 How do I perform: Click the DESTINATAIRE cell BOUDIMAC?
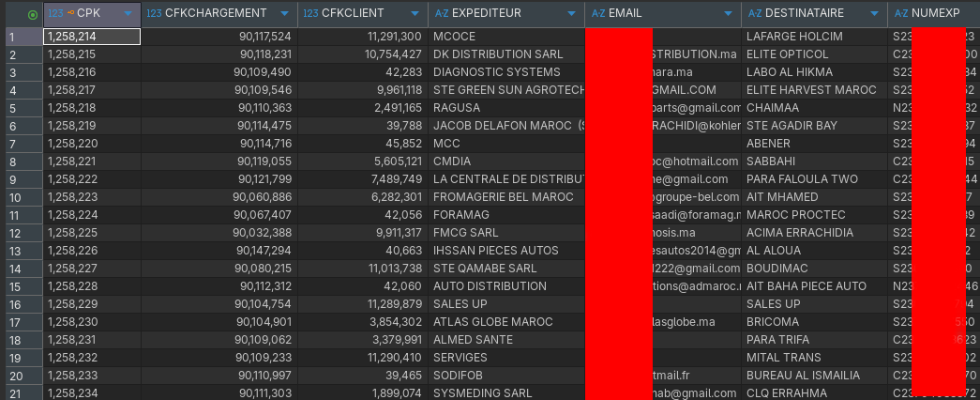814,269
